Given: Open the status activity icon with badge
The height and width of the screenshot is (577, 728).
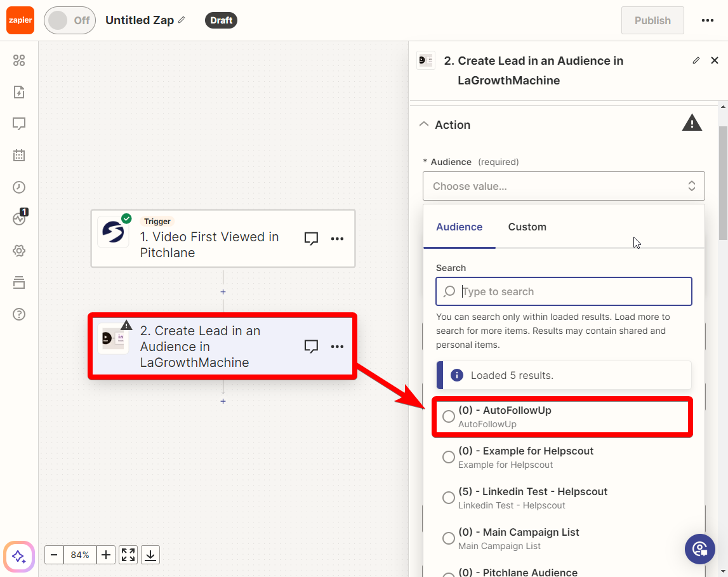Looking at the screenshot, I should [20, 217].
